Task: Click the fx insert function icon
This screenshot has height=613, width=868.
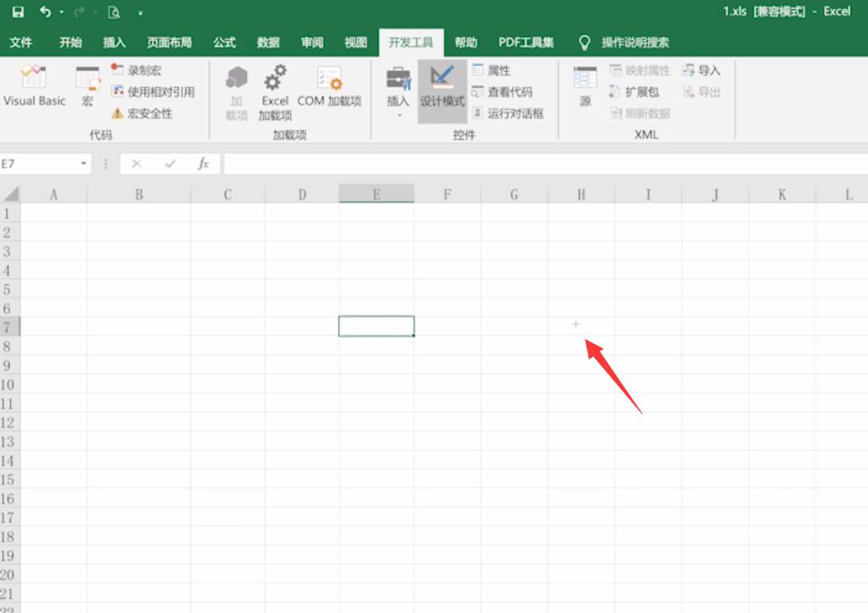Action: click(x=203, y=164)
